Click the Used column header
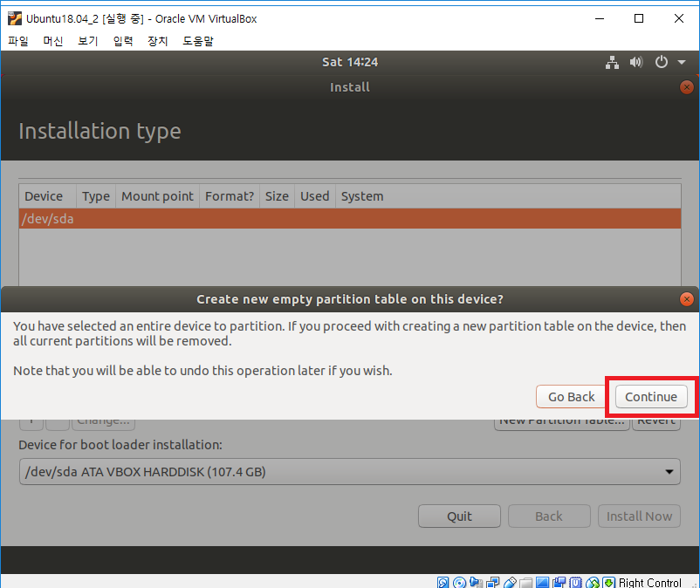 pos(315,196)
